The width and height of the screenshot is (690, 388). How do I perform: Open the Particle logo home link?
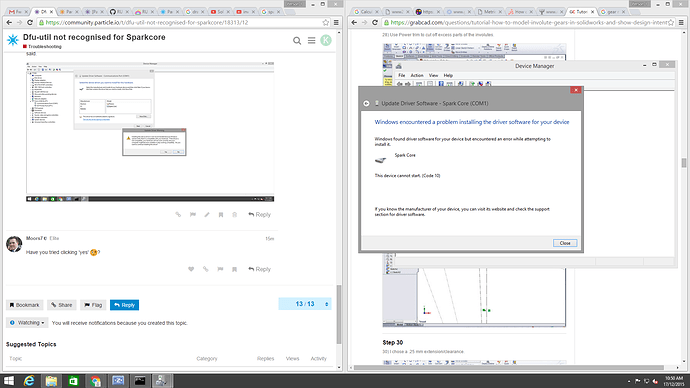coord(13,40)
